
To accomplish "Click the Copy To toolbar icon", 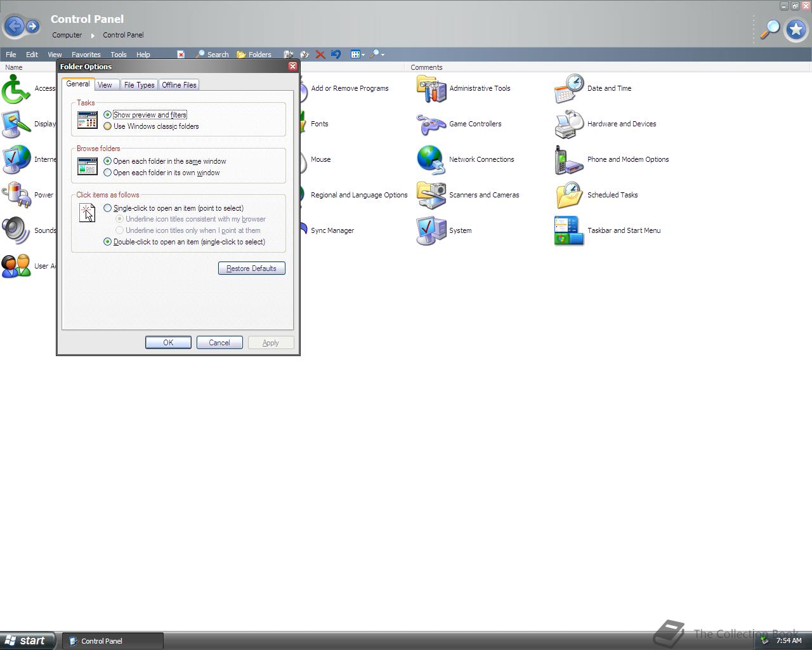I will 304,55.
